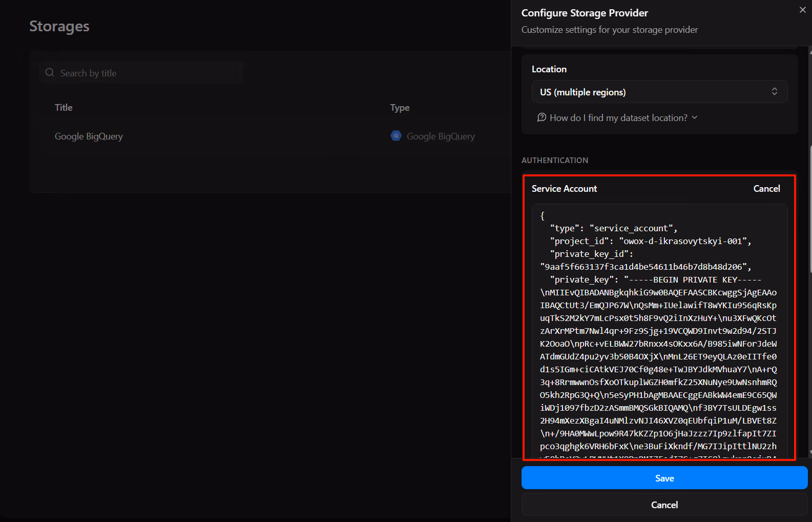The image size is (812, 522).
Task: Cancel the Service Account editing
Action: 766,189
